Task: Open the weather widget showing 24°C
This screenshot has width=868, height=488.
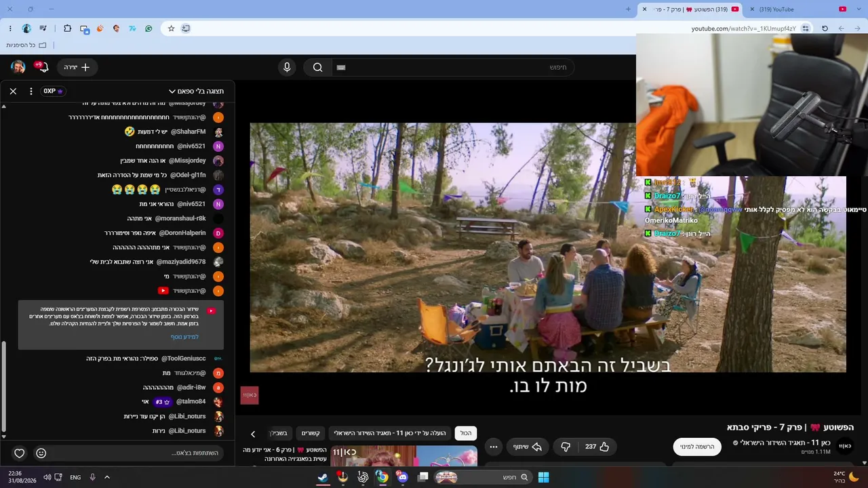Action: 845,477
